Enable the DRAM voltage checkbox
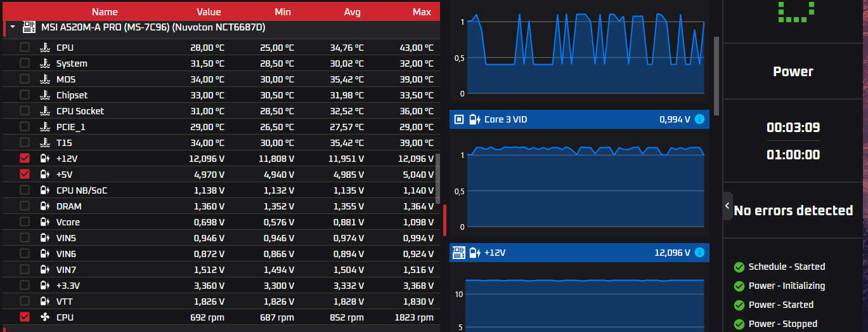 [x=25, y=206]
